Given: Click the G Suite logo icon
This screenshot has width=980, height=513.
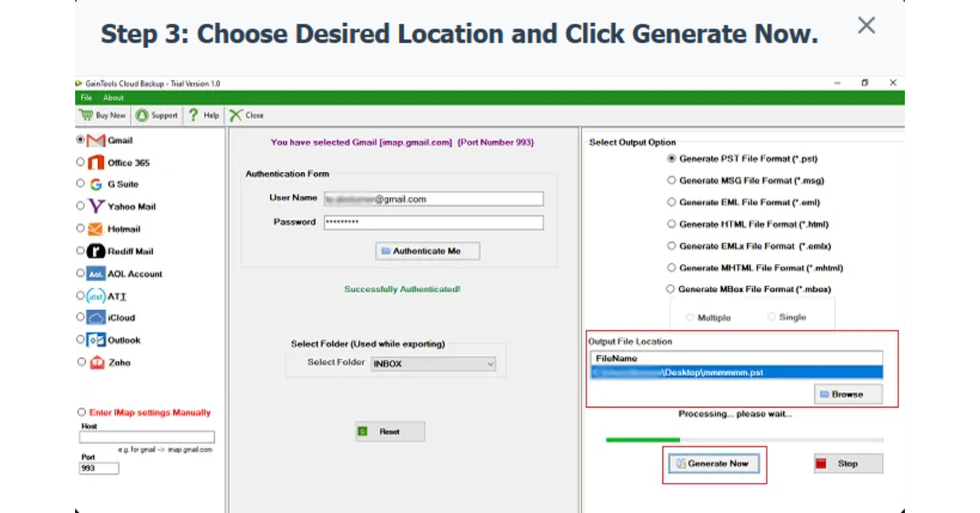Looking at the screenshot, I should (96, 185).
